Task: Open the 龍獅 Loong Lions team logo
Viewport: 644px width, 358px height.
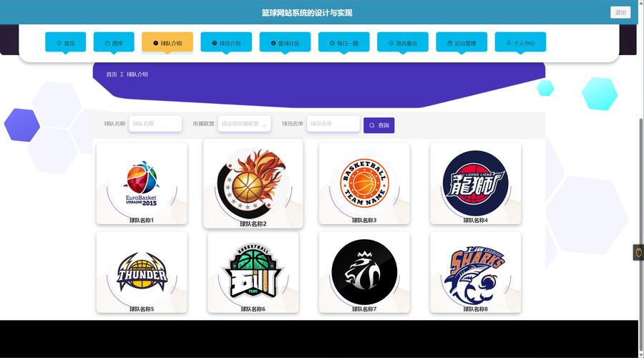Action: point(476,183)
